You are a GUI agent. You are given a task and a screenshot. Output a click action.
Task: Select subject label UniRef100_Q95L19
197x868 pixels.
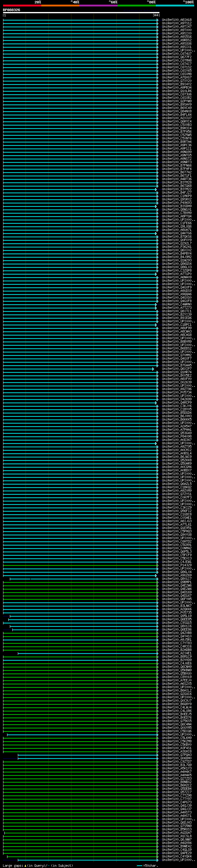point(176,616)
